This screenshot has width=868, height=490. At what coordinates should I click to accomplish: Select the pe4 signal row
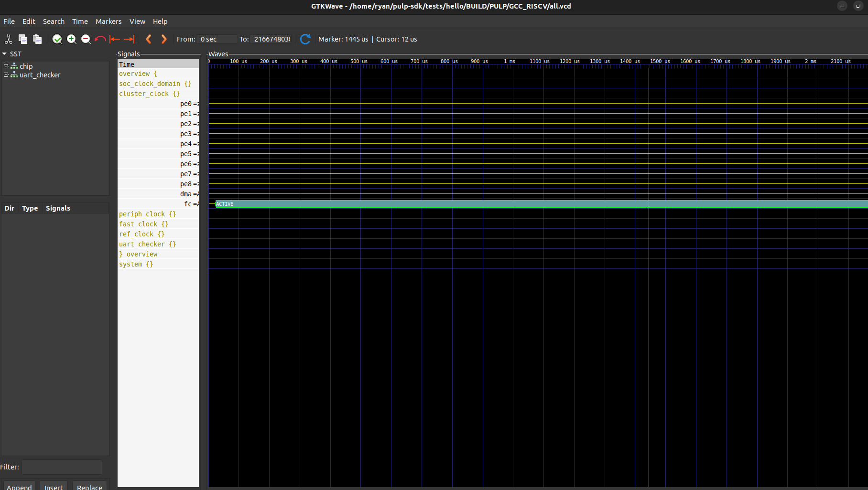tap(158, 144)
